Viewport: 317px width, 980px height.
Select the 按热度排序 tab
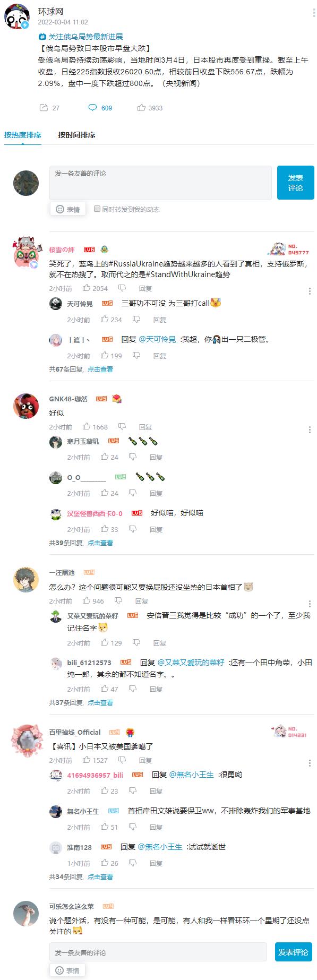click(23, 135)
